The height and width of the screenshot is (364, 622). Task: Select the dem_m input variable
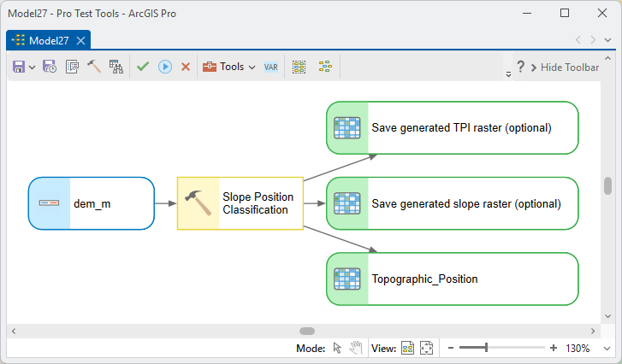92,203
